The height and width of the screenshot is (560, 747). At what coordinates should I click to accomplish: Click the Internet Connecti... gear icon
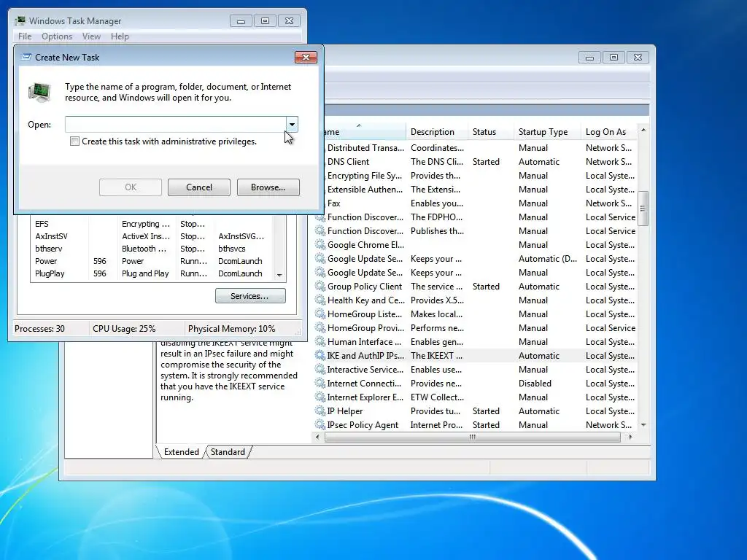pos(320,383)
